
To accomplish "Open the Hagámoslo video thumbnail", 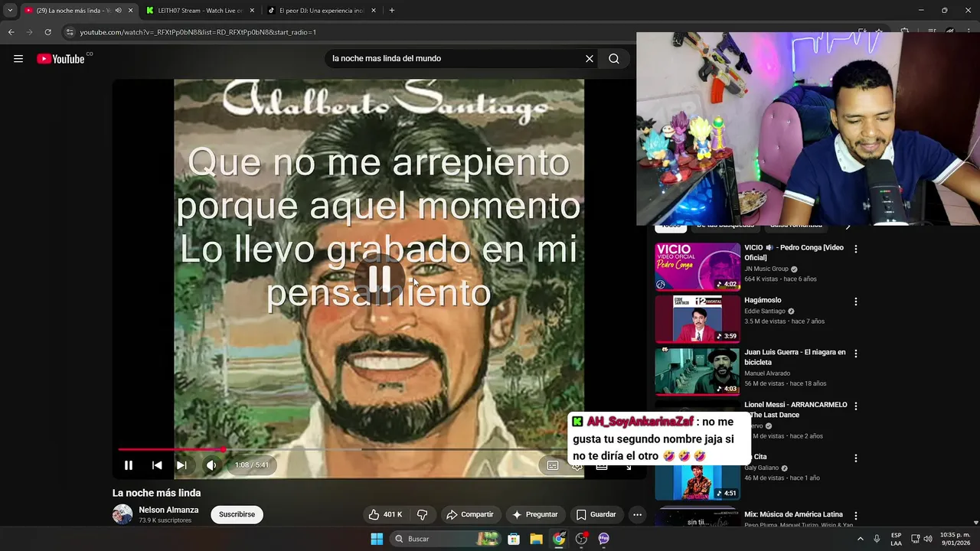I will click(x=697, y=319).
